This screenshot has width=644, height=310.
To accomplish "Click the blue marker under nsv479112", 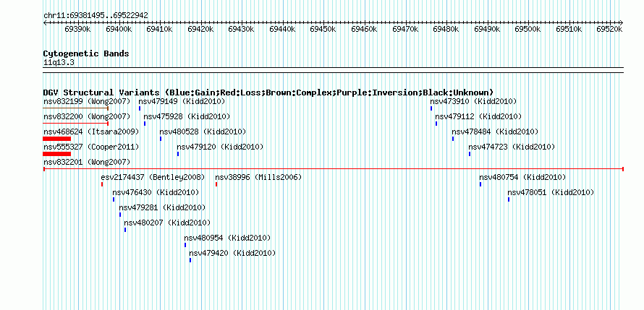I will (x=436, y=124).
